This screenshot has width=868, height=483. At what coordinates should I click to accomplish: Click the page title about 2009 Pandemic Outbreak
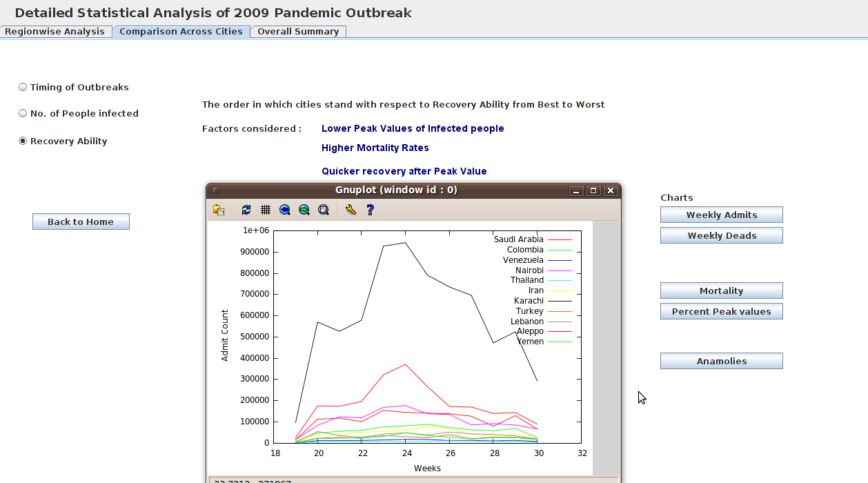click(x=213, y=13)
